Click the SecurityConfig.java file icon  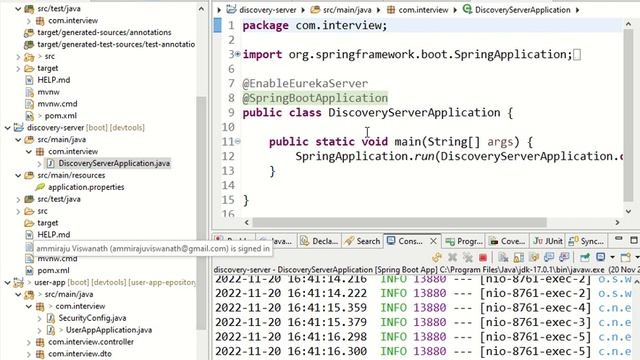pyautogui.click(x=51, y=318)
